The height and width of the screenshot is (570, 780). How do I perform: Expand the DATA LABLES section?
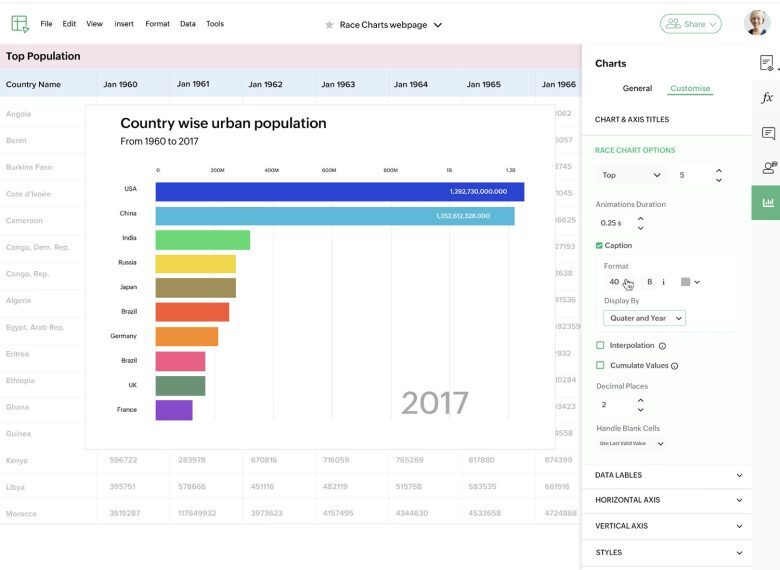tap(668, 475)
